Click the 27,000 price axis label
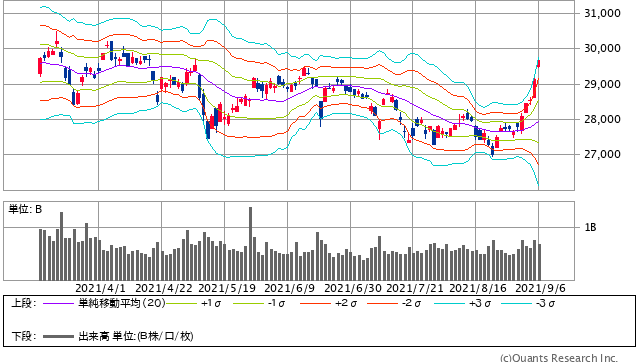Image resolution: width=638 pixels, height=362 pixels. pyautogui.click(x=602, y=154)
